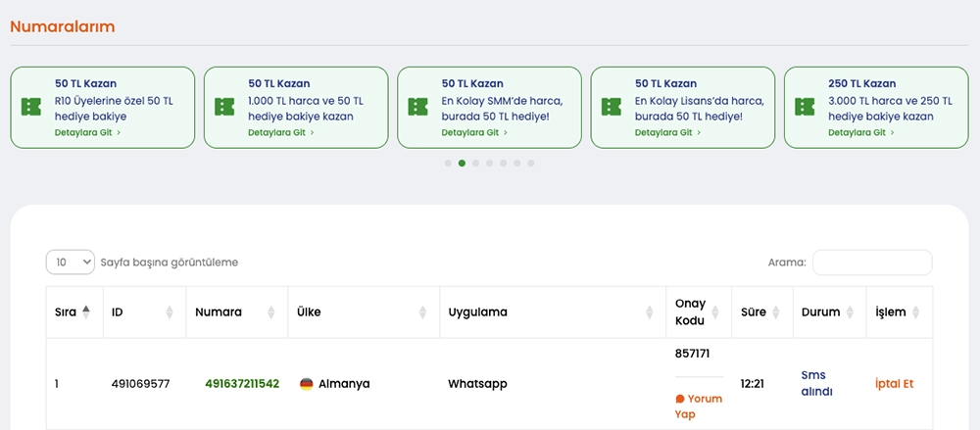Click phone number 491637211542
Image resolution: width=980 pixels, height=430 pixels.
242,384
